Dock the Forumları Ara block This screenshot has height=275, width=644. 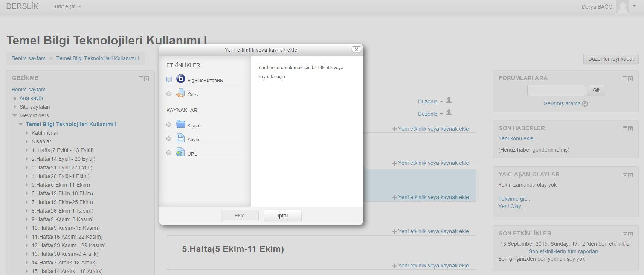pos(630,79)
